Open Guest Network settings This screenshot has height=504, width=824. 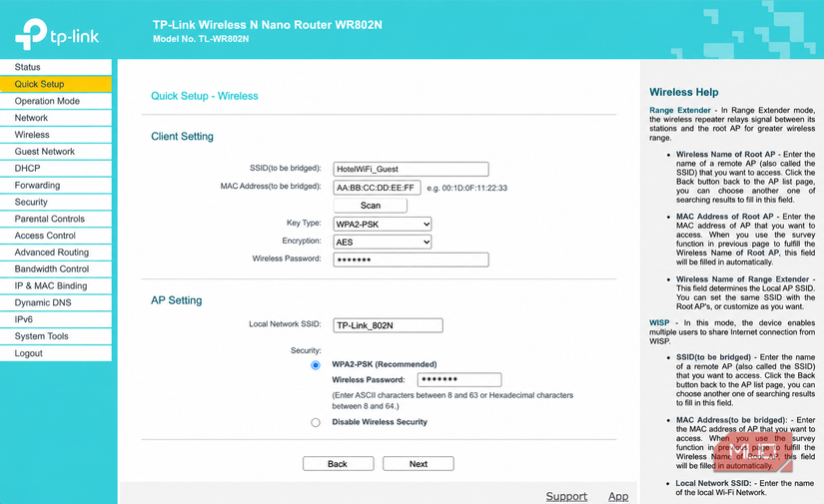pyautogui.click(x=56, y=152)
